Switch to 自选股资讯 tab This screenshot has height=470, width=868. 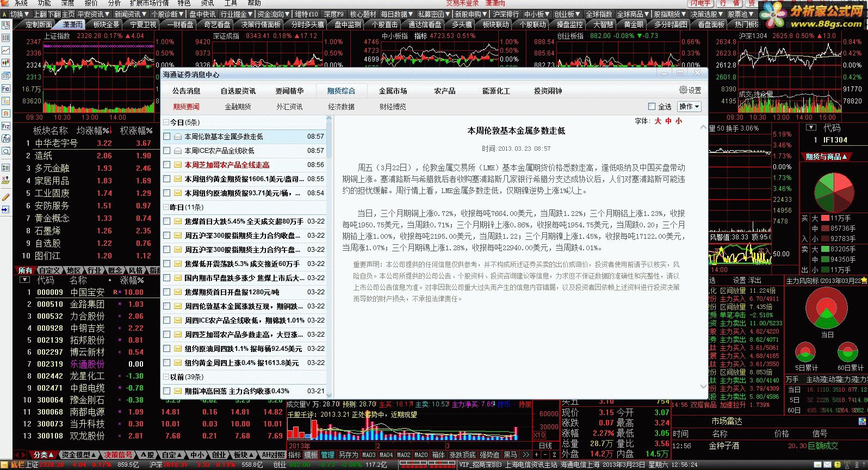tap(238, 91)
